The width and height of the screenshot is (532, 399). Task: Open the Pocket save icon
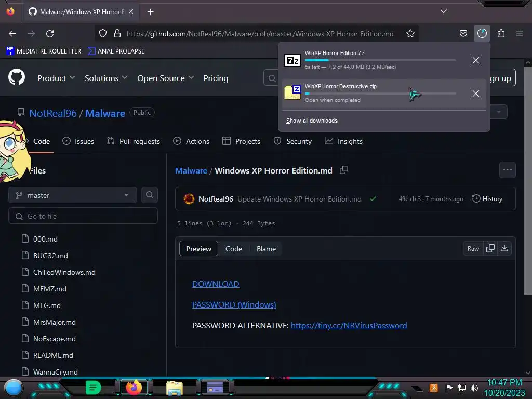[x=463, y=33]
